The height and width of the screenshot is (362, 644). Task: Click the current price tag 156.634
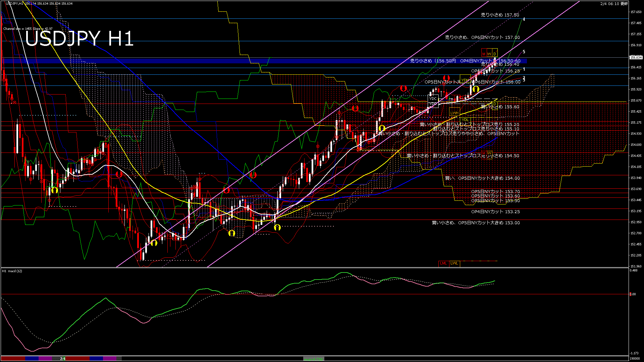(636, 57)
